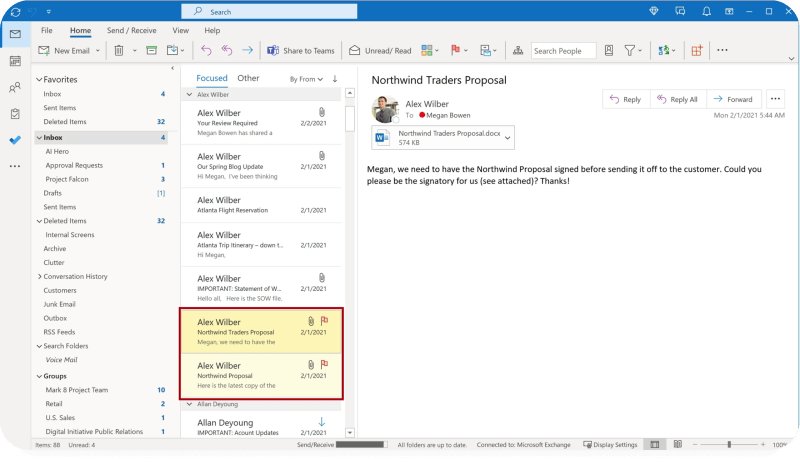
Task: Open the Calendar module icon
Action: click(15, 61)
